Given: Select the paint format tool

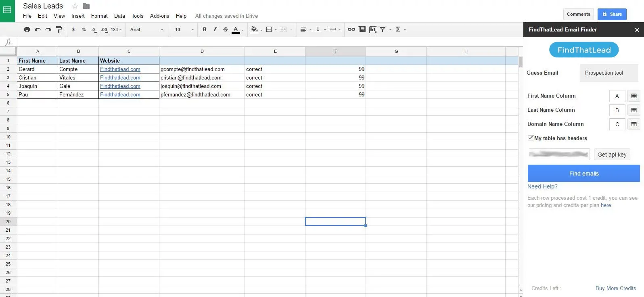Looking at the screenshot, I should pos(59,29).
